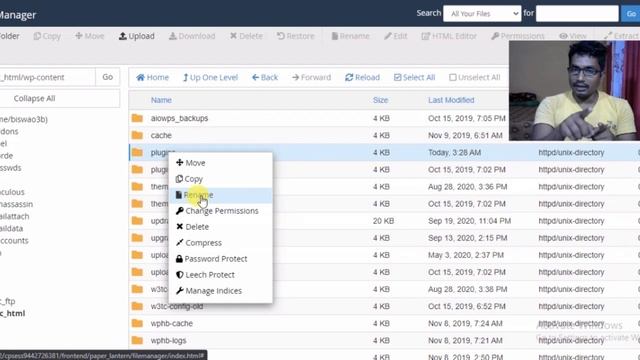The image size is (640, 360).
Task: Open the mailattach sidebar tree folder
Action: click(14, 216)
